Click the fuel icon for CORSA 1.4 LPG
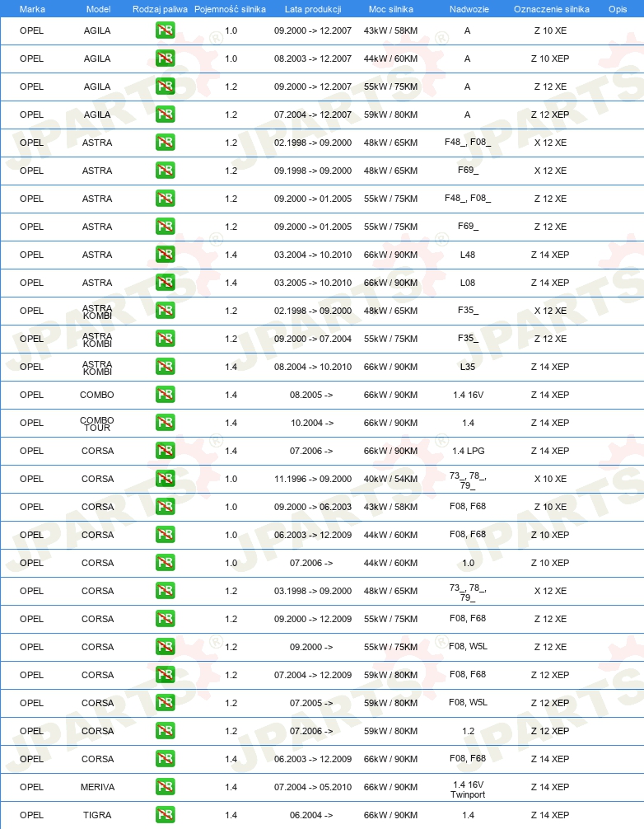The width and height of the screenshot is (644, 829). point(165,451)
